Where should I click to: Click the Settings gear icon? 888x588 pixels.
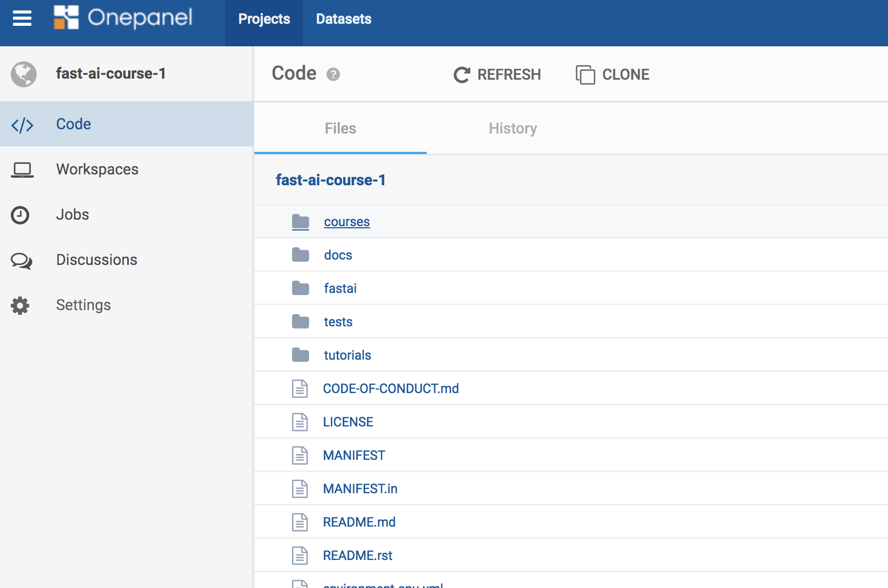pos(20,305)
